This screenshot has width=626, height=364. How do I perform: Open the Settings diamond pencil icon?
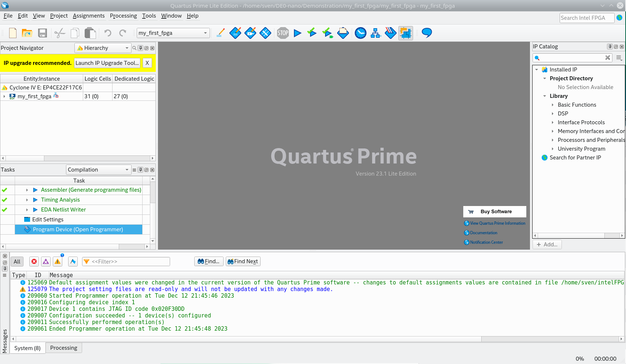click(235, 33)
